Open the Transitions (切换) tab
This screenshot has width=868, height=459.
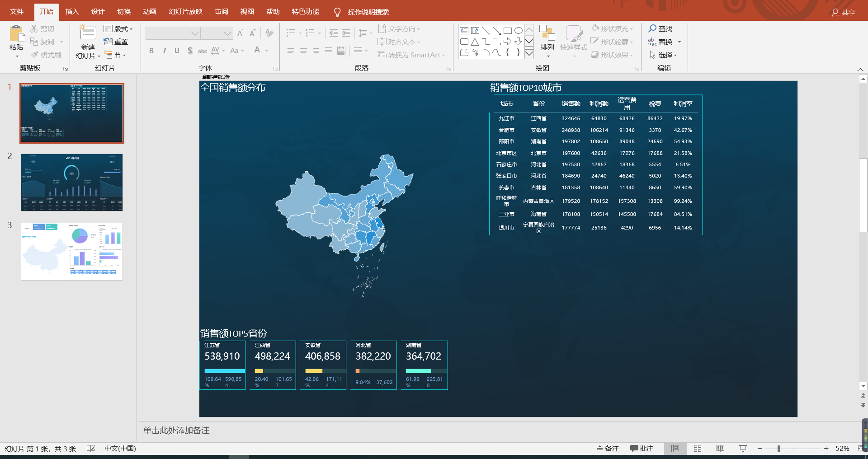pyautogui.click(x=124, y=12)
